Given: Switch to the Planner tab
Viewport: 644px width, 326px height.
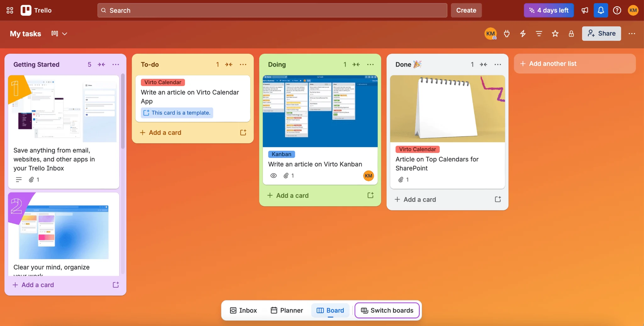Looking at the screenshot, I should pyautogui.click(x=287, y=310).
